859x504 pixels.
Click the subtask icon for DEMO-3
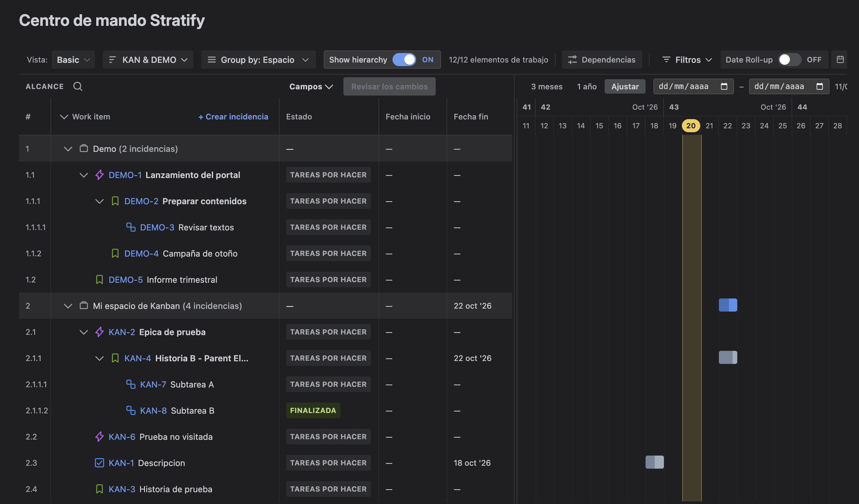131,227
